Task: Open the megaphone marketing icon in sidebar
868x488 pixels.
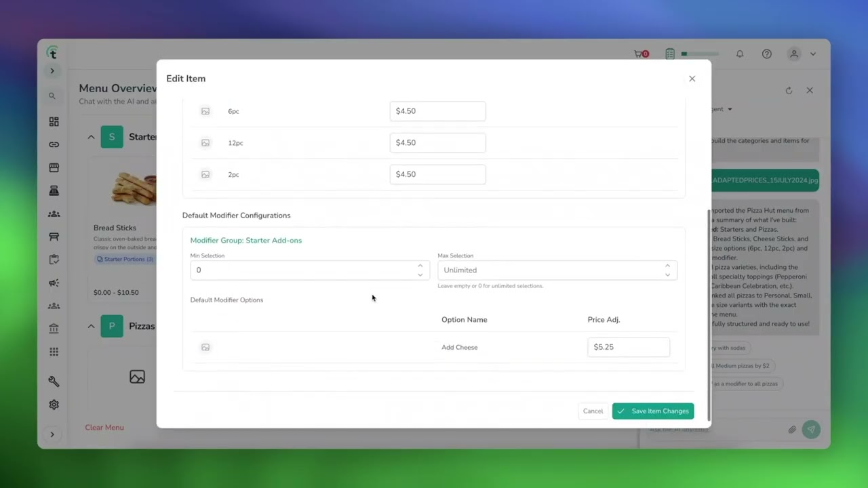Action: (x=54, y=283)
